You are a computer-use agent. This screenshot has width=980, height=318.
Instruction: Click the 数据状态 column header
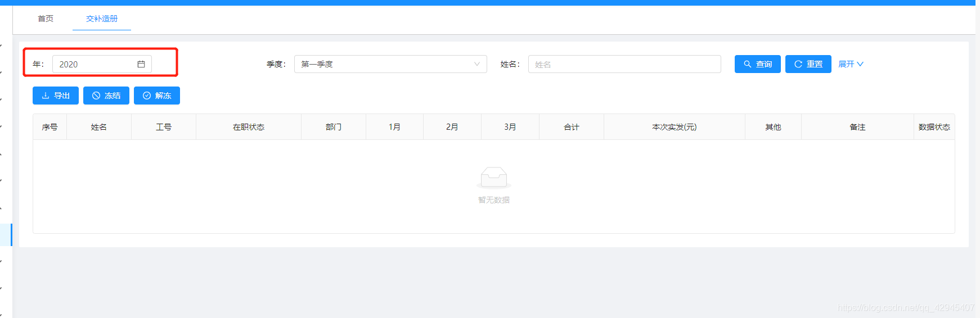[934, 127]
